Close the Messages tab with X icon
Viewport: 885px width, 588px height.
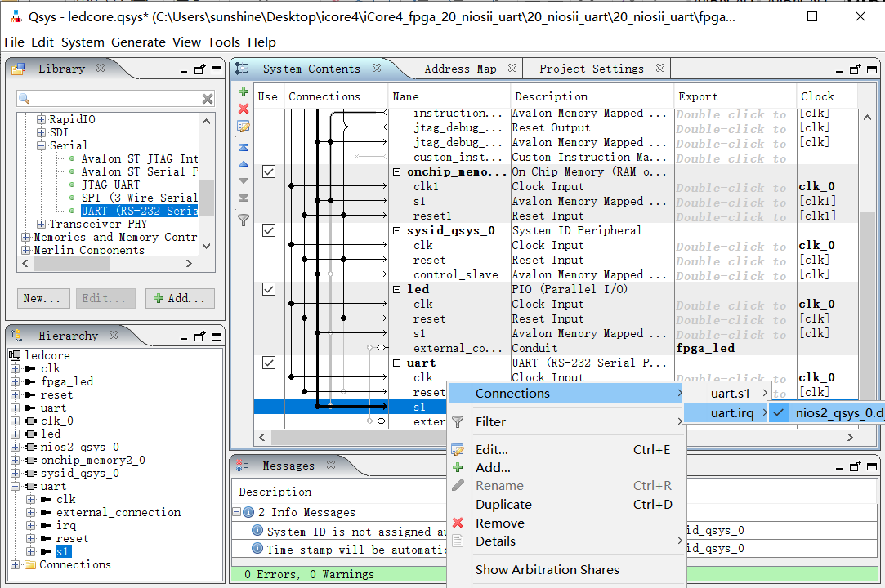coord(331,465)
